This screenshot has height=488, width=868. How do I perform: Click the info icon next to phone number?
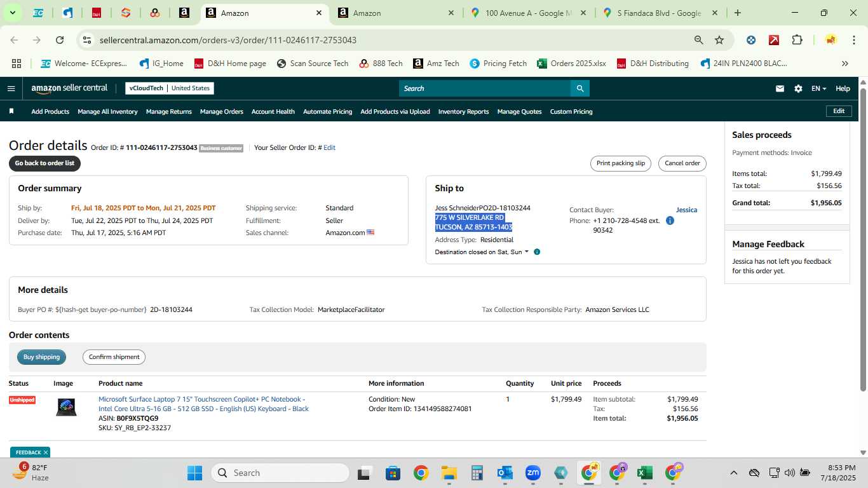[670, 220]
